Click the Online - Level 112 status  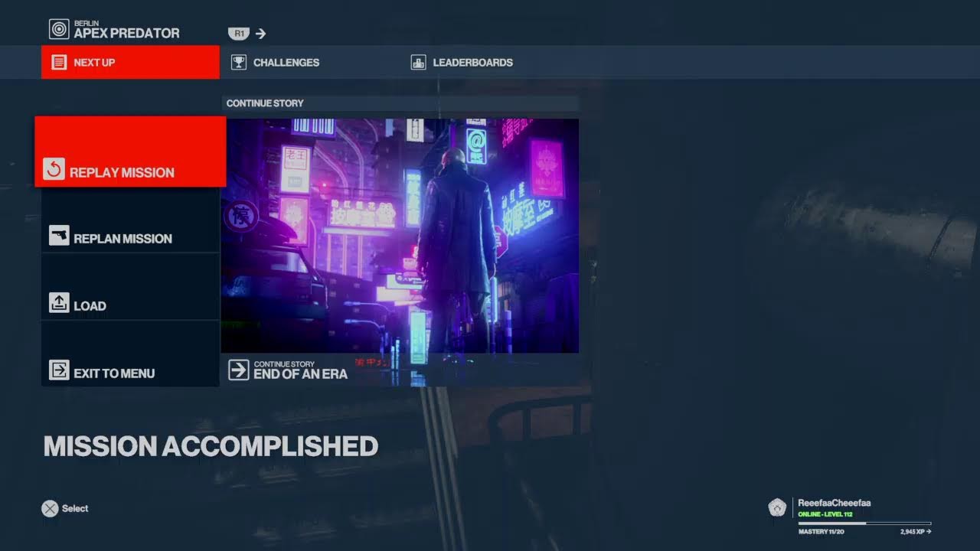825,514
